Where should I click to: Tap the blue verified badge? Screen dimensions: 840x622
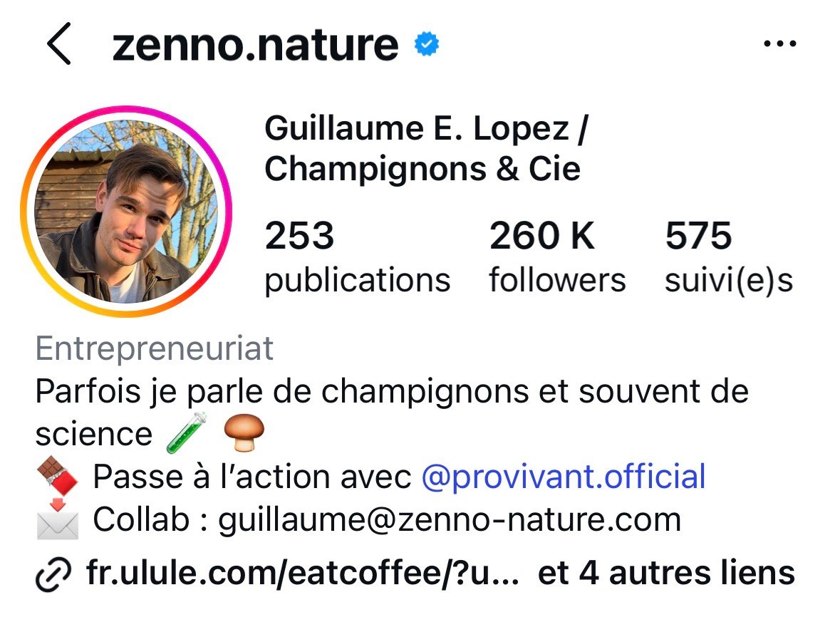point(427,44)
